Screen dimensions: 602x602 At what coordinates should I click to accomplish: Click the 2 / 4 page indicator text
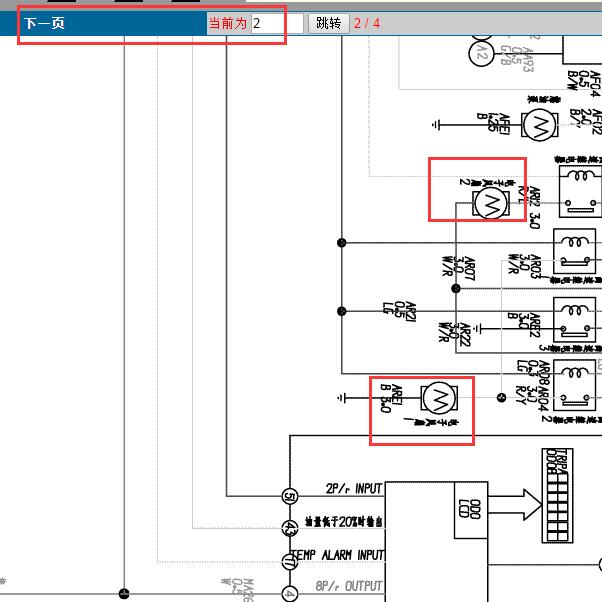click(367, 23)
